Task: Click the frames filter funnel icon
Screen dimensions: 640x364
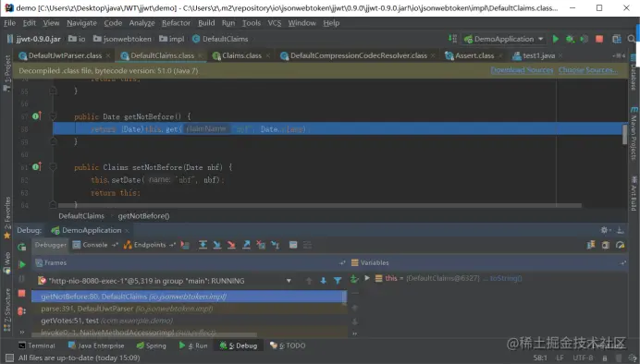Action: (x=338, y=281)
